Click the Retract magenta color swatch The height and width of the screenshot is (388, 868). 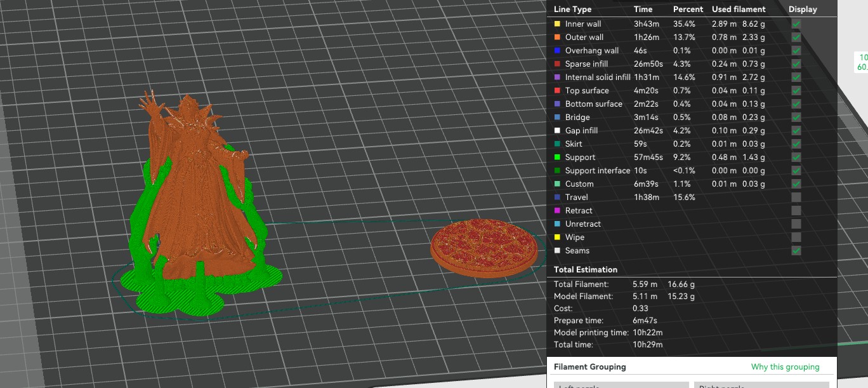click(558, 210)
